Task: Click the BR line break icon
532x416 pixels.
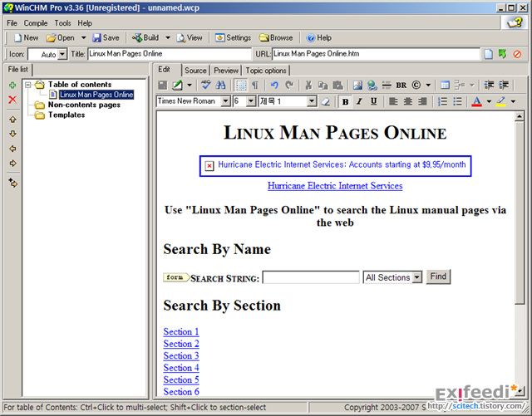Action: coord(401,85)
